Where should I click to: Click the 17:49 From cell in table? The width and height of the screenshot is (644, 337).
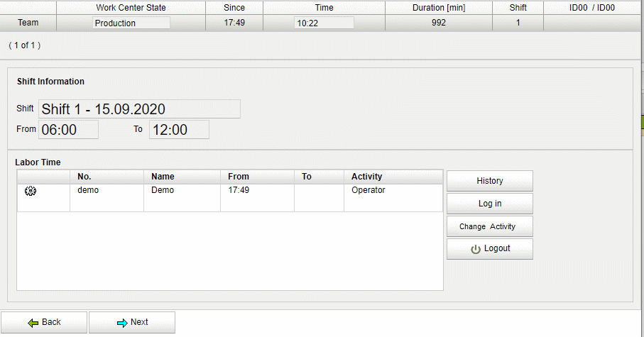click(257, 198)
